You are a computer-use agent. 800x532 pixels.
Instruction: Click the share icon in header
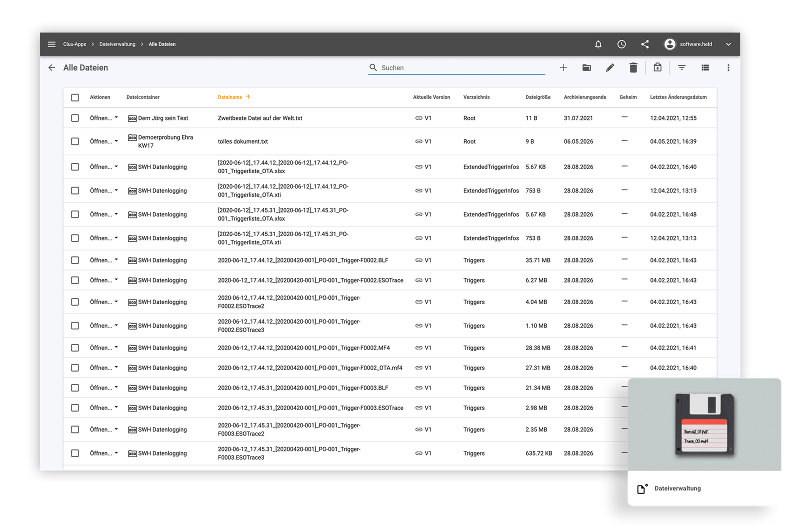[645, 44]
